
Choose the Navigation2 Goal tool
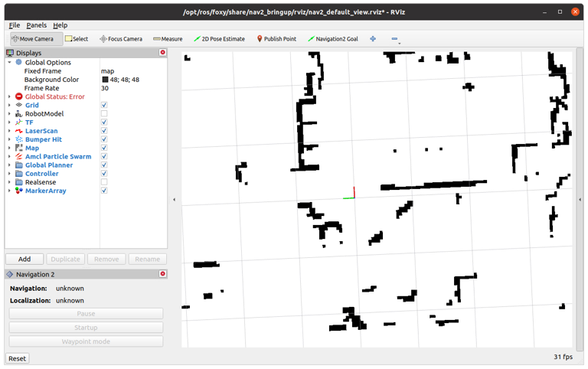(333, 39)
